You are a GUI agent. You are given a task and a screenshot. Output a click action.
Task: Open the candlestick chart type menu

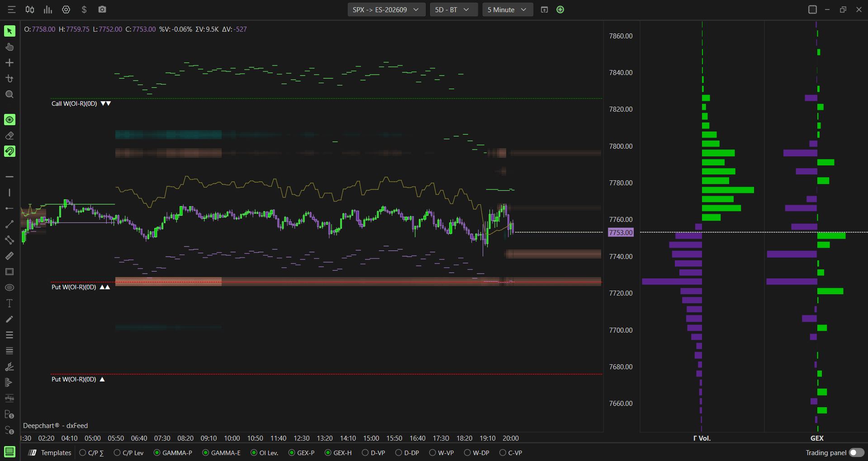[x=30, y=9]
